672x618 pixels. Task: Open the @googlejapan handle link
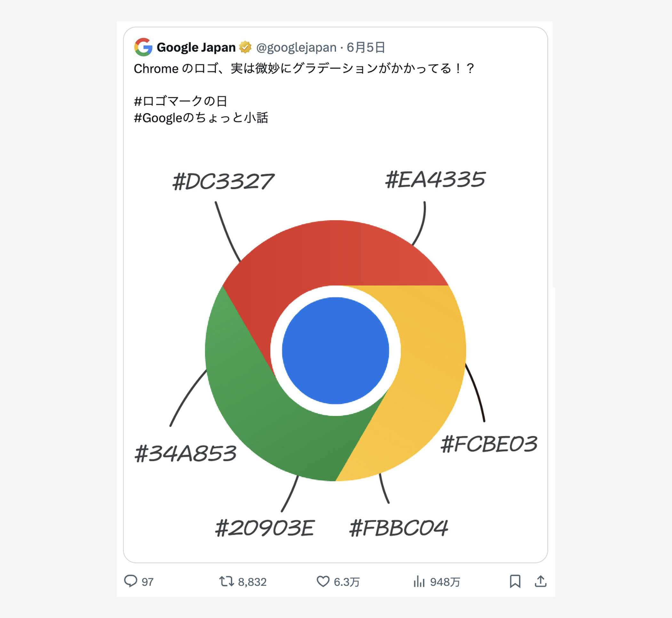[x=296, y=47]
